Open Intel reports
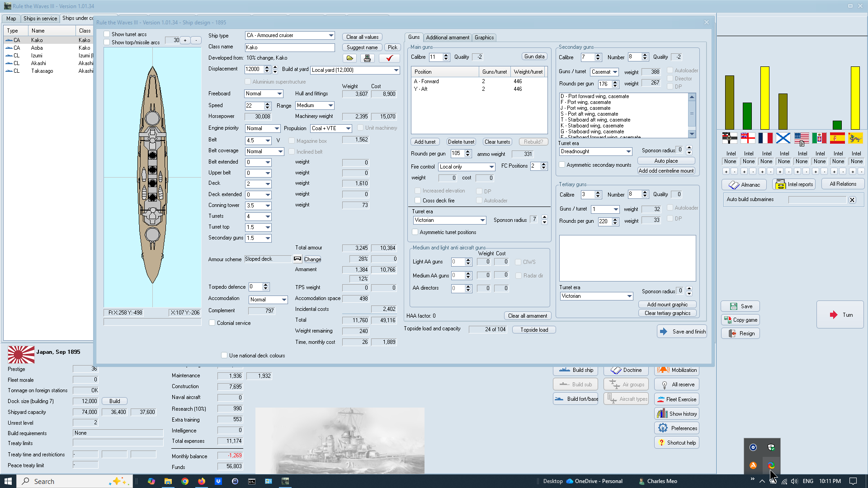868x488 pixels. (794, 184)
